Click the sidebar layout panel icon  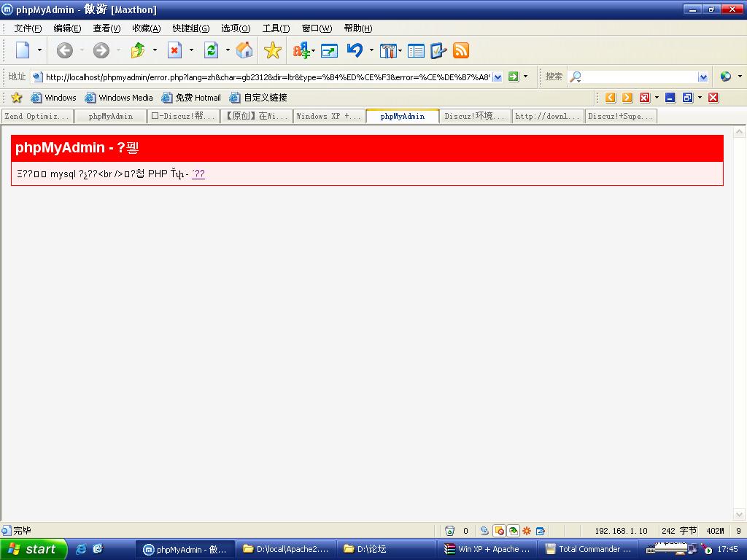tap(416, 50)
